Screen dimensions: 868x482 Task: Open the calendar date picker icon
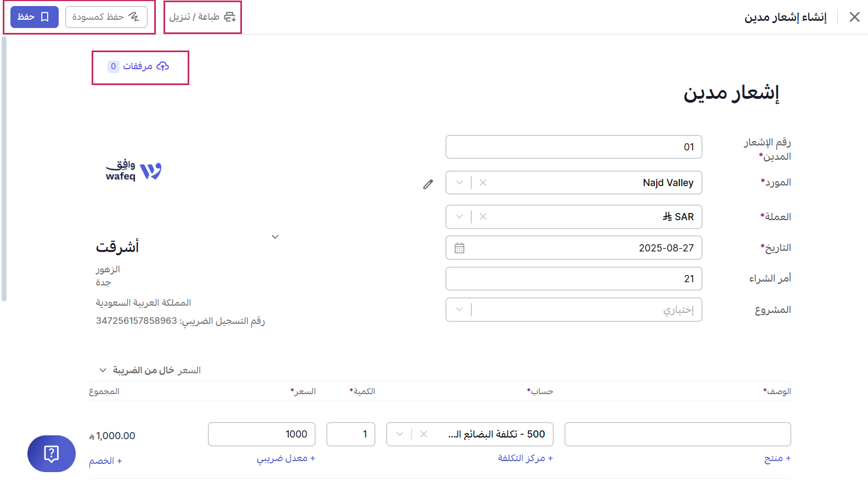coord(459,248)
